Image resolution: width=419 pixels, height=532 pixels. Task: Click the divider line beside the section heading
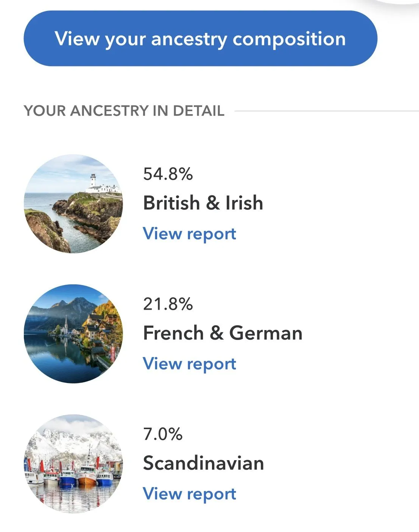click(326, 111)
